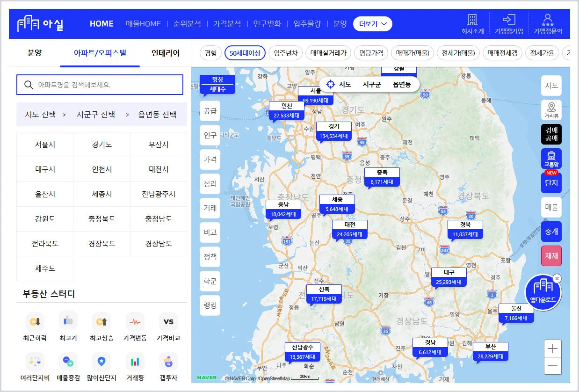Click the 학군 map side button
The width and height of the screenshot is (579, 392).
tap(210, 281)
